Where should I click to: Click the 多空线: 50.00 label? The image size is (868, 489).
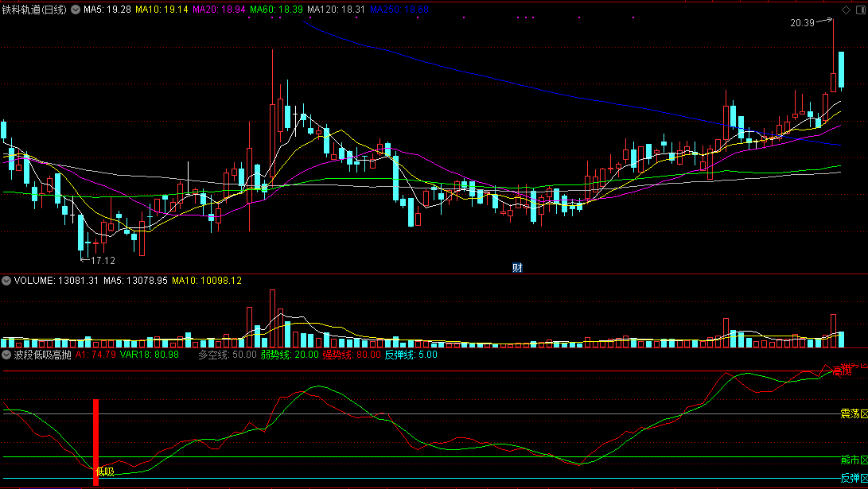point(228,355)
